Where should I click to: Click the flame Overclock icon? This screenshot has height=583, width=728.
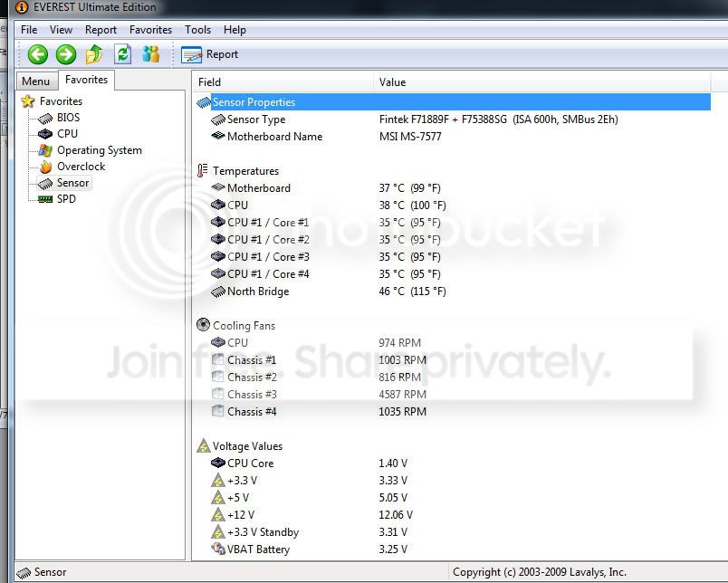tap(45, 167)
